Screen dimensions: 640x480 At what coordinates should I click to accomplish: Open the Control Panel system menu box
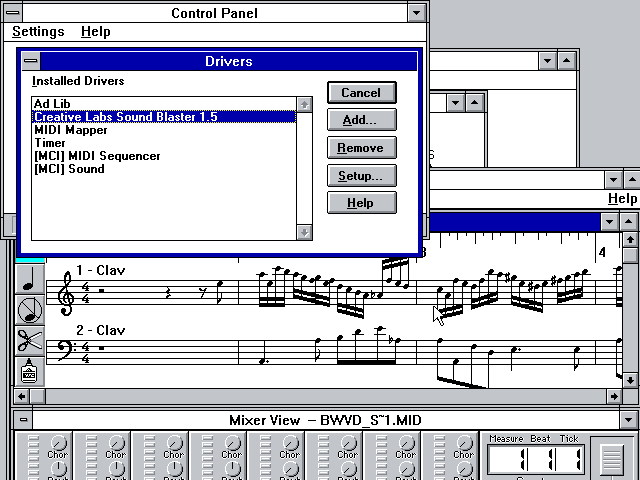(x=13, y=13)
